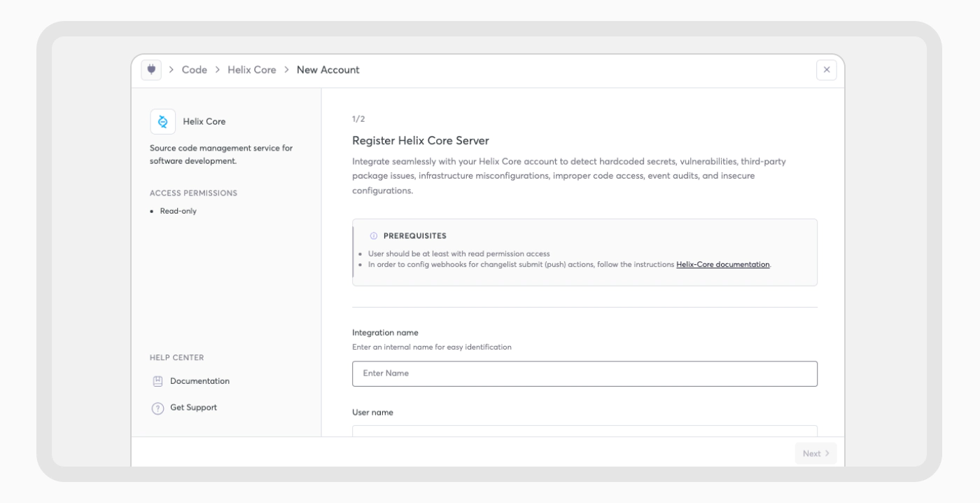
Task: Open the Helix-Core documentation link
Action: click(722, 264)
